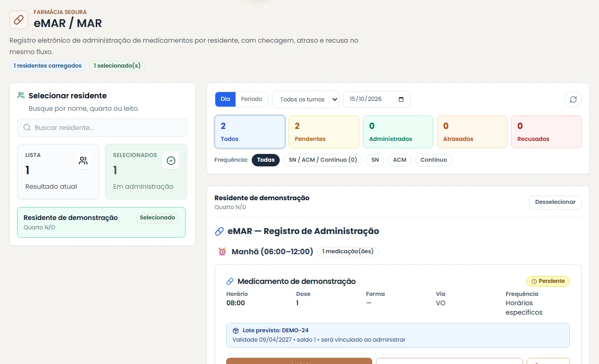Click the people icon beside Selecionar residente
Viewport: 599px width, 364px height.
(21, 96)
